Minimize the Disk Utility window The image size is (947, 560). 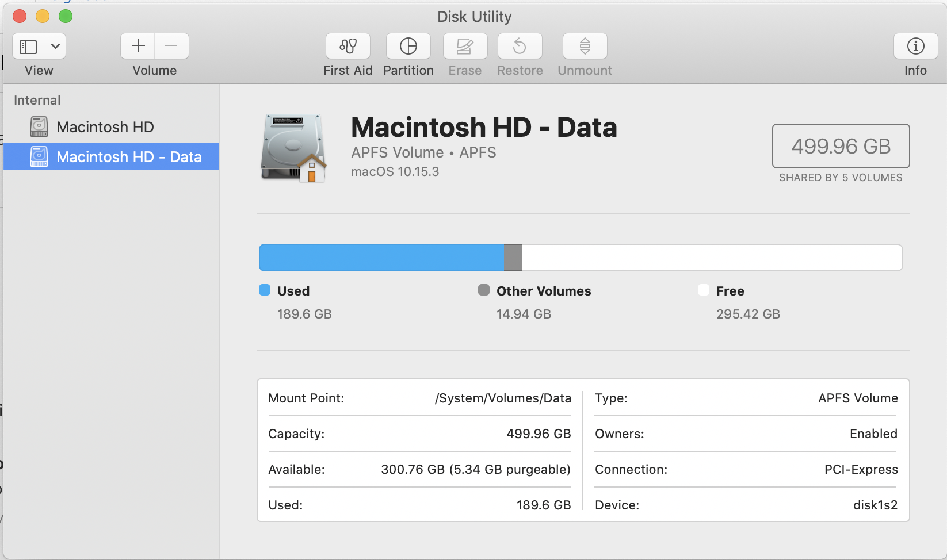[x=43, y=16]
